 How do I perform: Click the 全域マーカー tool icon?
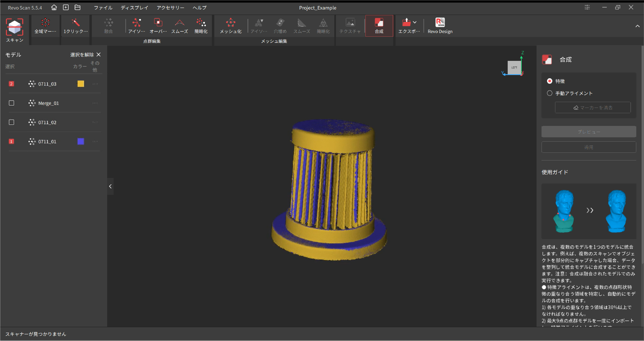(x=45, y=25)
